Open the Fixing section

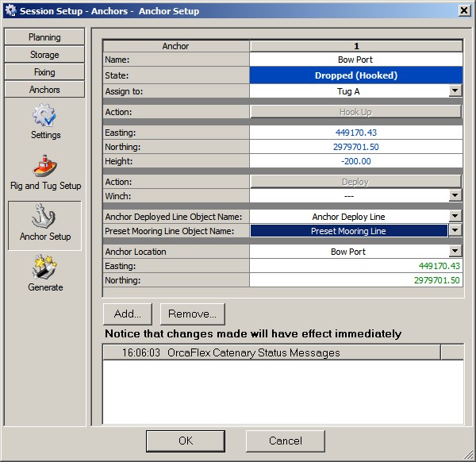coord(44,72)
